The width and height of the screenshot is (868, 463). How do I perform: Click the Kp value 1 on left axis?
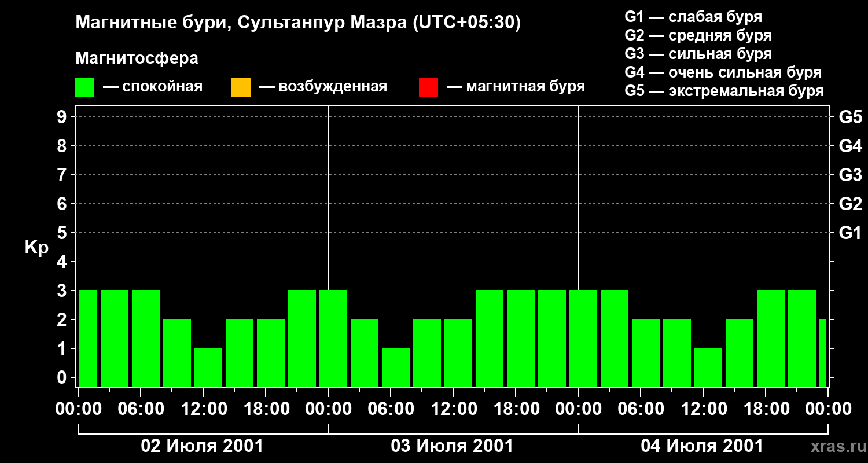(x=63, y=348)
